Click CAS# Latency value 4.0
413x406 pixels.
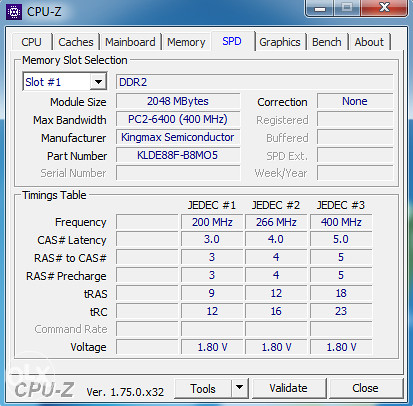pyautogui.click(x=276, y=239)
